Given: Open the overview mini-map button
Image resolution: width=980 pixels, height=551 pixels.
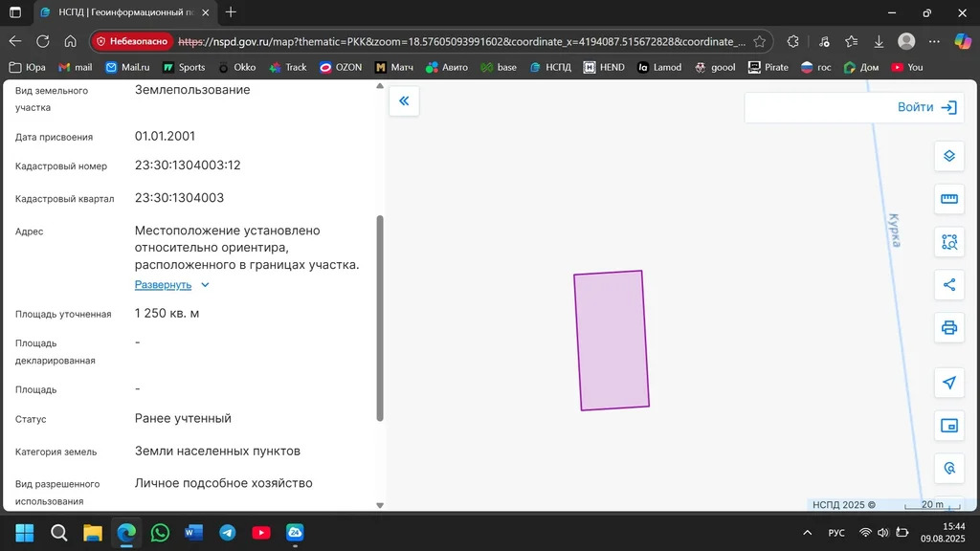Looking at the screenshot, I should (x=948, y=426).
